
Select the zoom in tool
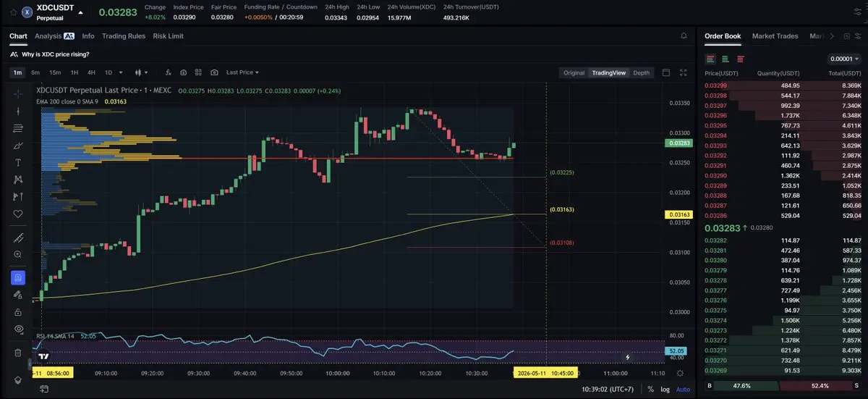(x=18, y=254)
